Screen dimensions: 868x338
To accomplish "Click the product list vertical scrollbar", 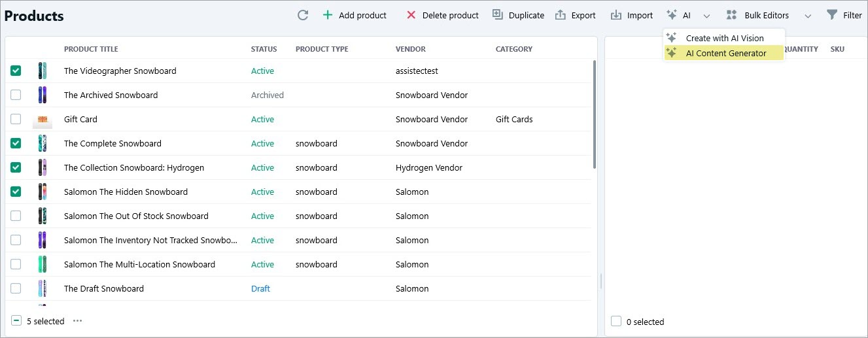I will [x=595, y=114].
